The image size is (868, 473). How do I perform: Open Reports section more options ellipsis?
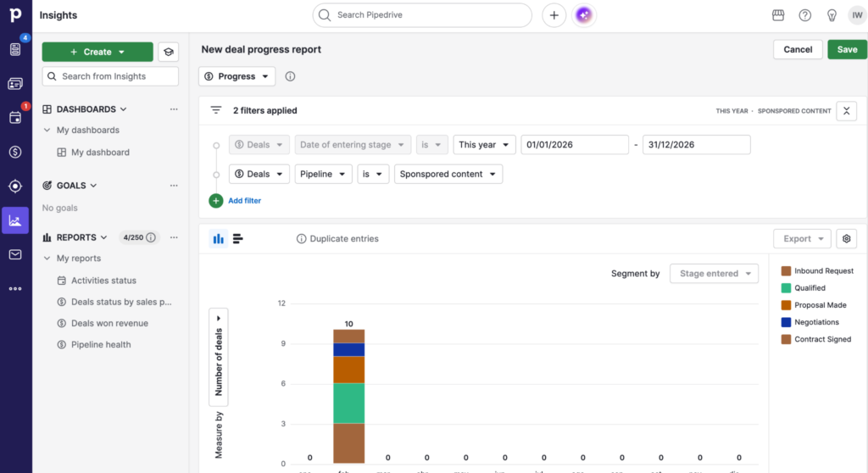point(174,237)
